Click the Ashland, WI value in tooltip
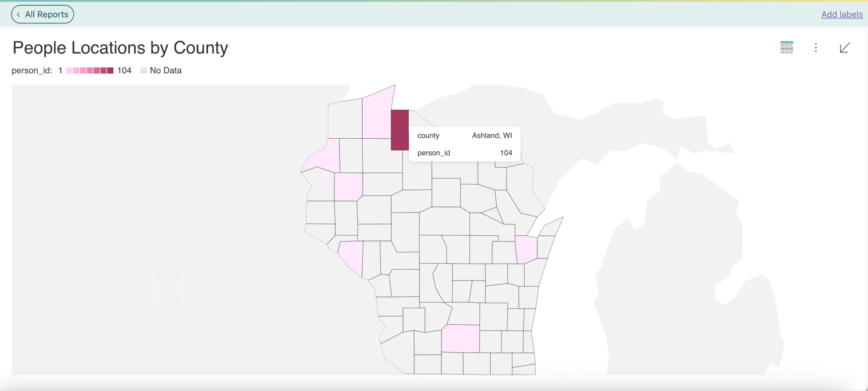868x391 pixels. click(493, 135)
